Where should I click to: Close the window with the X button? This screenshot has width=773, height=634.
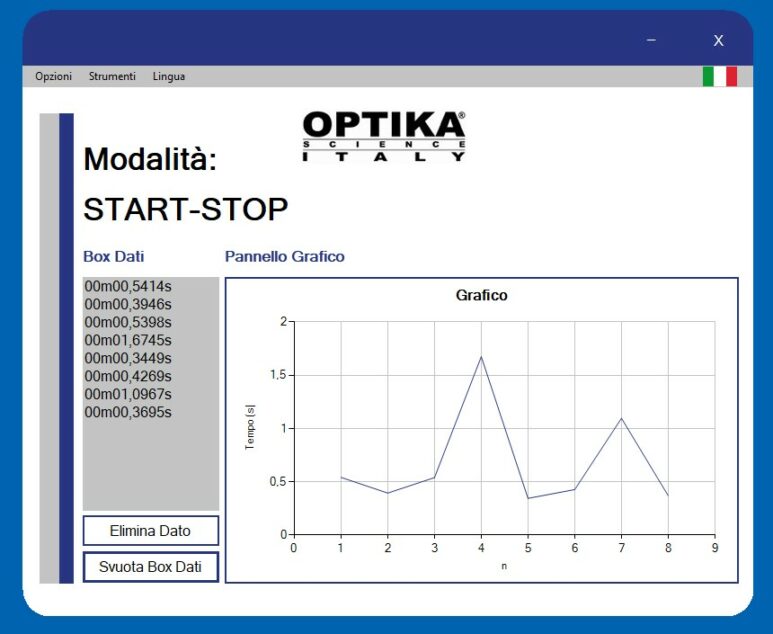coord(718,40)
